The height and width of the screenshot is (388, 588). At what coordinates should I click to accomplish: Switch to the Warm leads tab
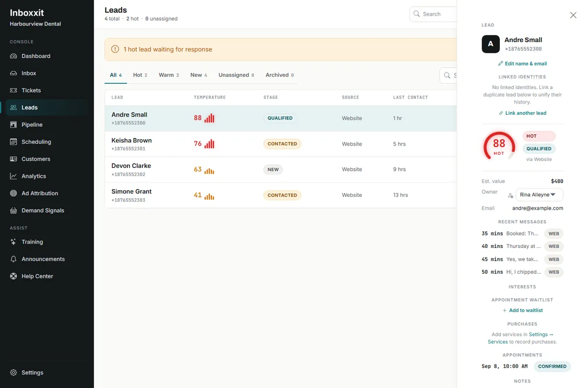pos(169,75)
